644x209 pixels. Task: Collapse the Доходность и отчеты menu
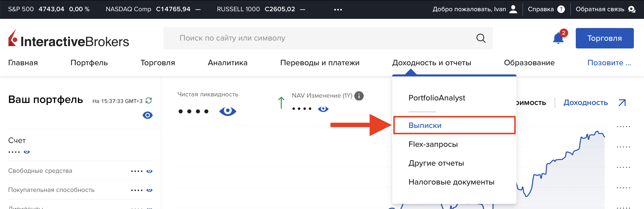pos(431,63)
